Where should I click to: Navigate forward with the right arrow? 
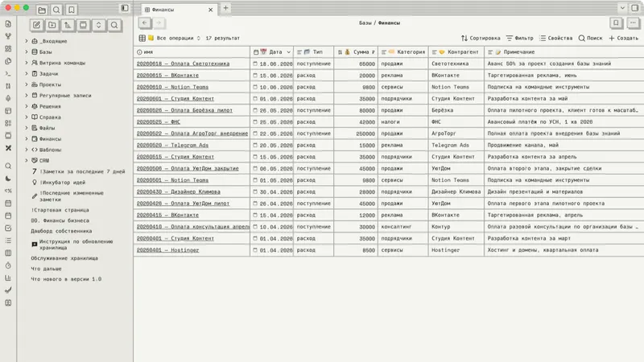pyautogui.click(x=159, y=23)
